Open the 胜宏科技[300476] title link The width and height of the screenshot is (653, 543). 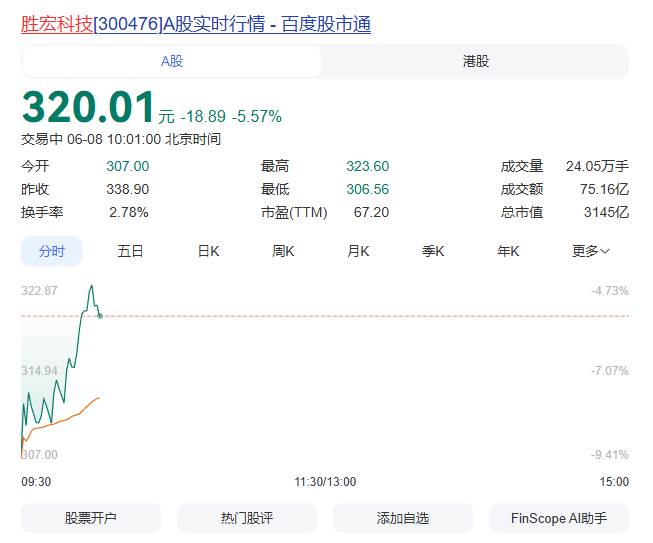tap(196, 24)
